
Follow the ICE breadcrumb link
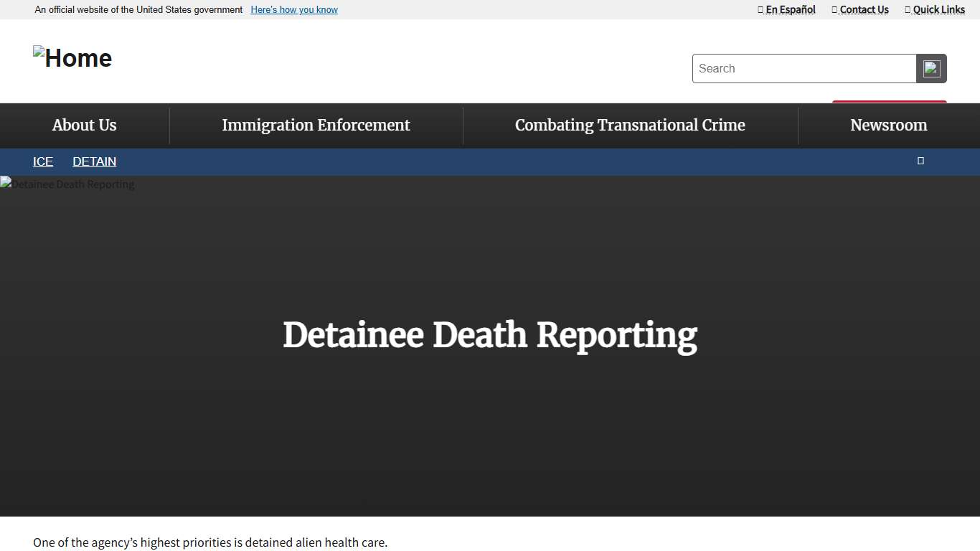pos(42,161)
